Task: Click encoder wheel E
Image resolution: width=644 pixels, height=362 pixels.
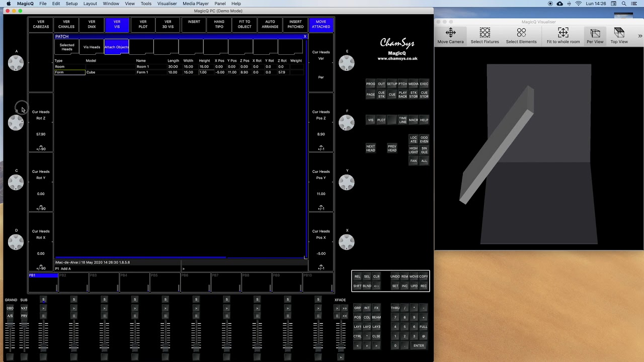Action: click(x=346, y=63)
